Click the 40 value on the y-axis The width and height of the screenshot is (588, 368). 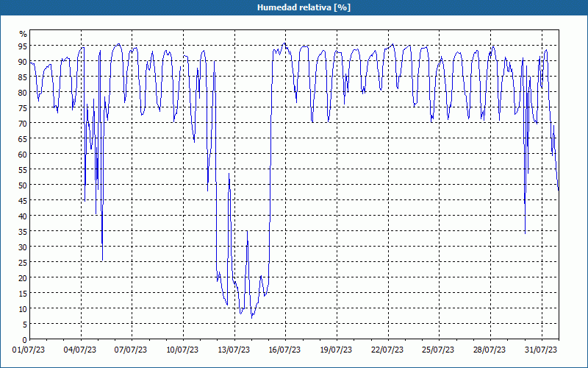[23, 216]
